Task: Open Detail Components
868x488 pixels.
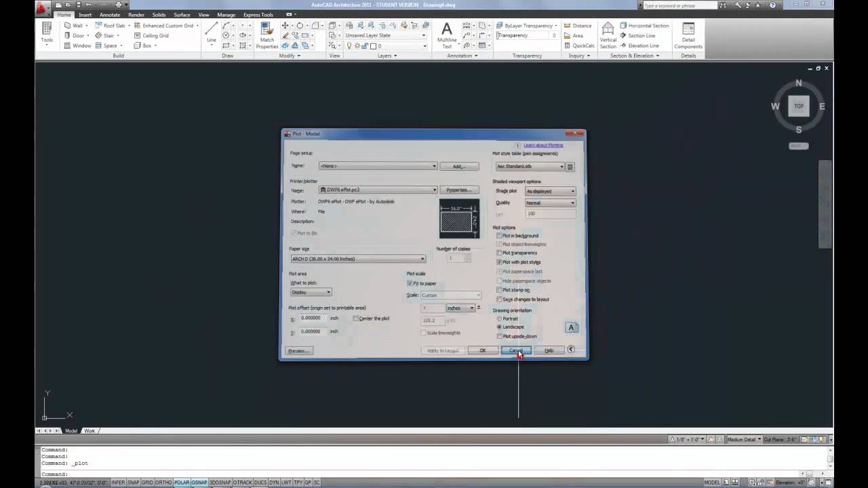Action: (x=688, y=35)
